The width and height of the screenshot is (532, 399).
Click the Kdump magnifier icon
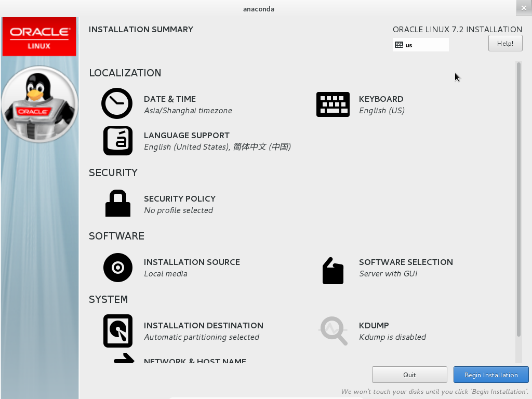pyautogui.click(x=334, y=331)
